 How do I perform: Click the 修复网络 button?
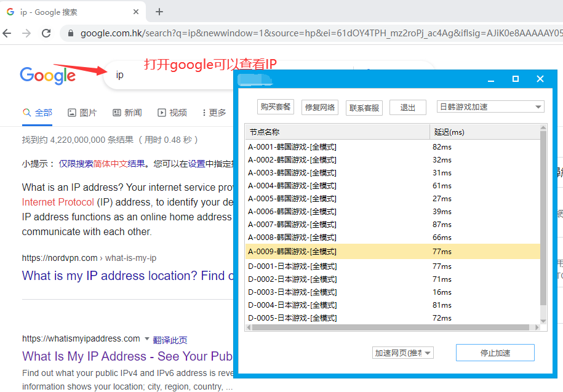click(x=320, y=107)
